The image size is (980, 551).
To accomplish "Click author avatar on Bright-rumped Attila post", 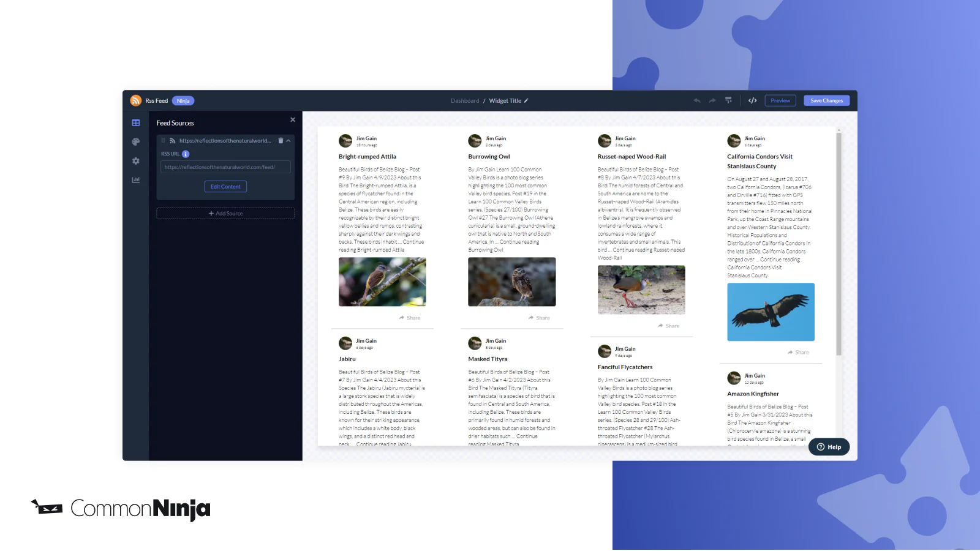I will coord(345,141).
